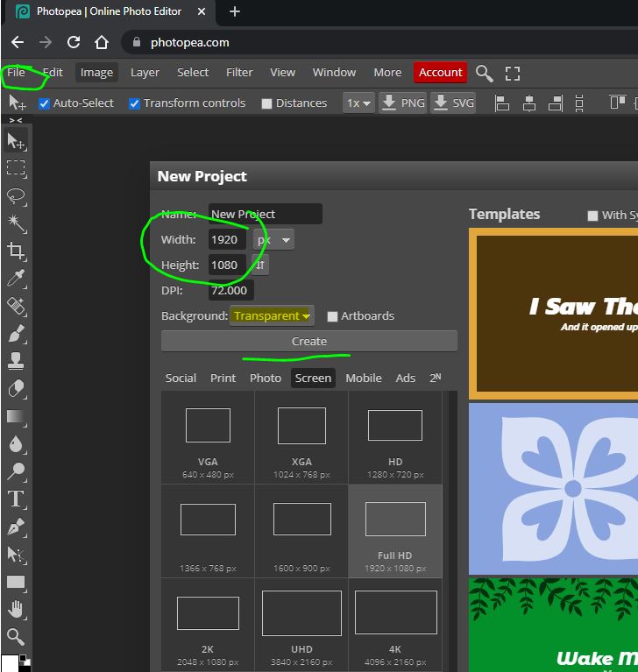Enable Artboards checkbox

[x=332, y=316]
